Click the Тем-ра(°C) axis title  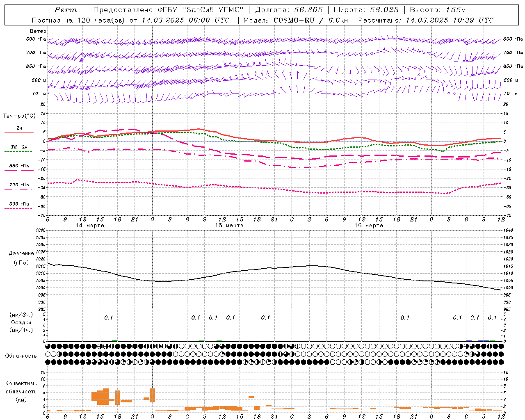click(x=19, y=116)
